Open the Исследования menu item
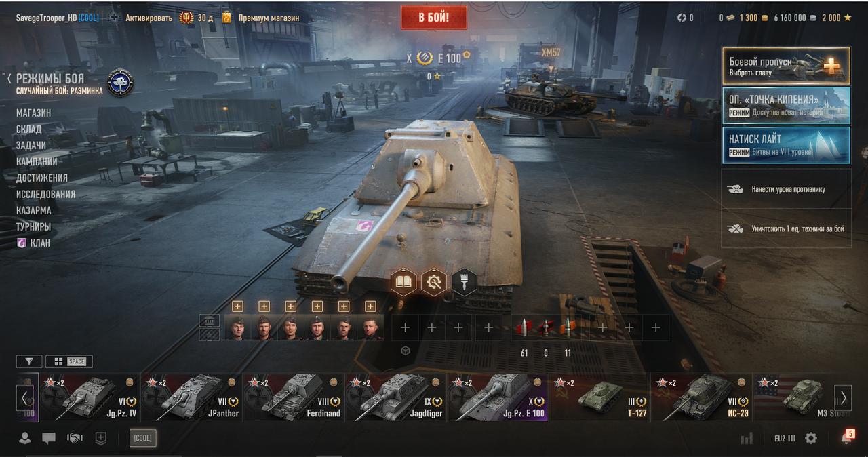The height and width of the screenshot is (457, 868). 46,194
